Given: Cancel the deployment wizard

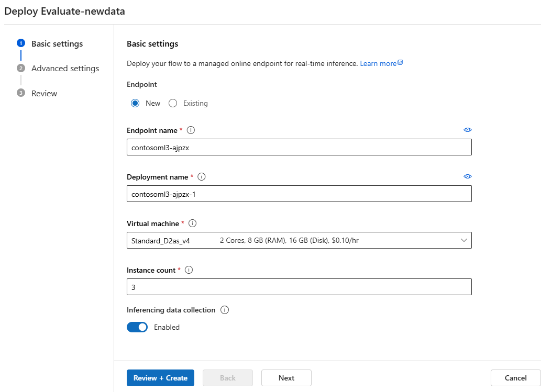Looking at the screenshot, I should click(515, 378).
